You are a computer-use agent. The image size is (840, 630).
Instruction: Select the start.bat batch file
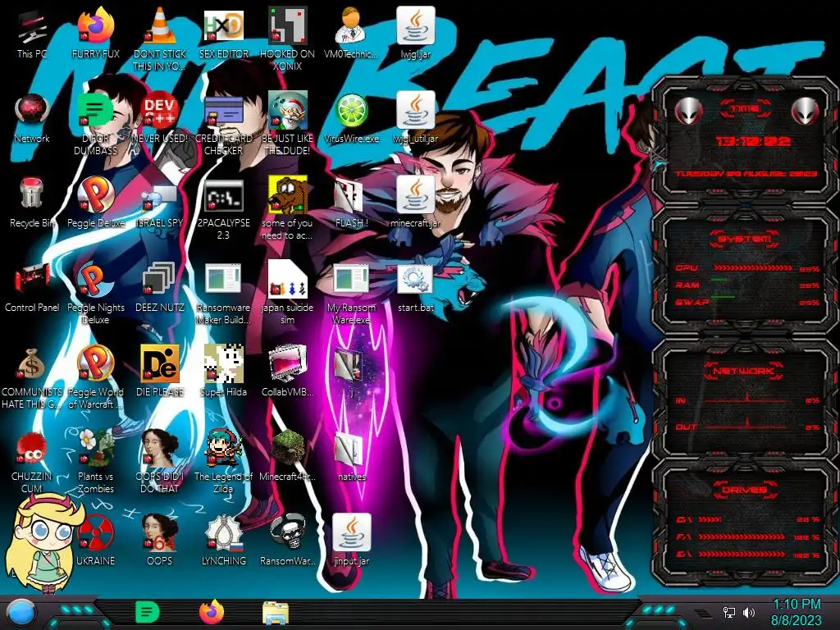(415, 288)
